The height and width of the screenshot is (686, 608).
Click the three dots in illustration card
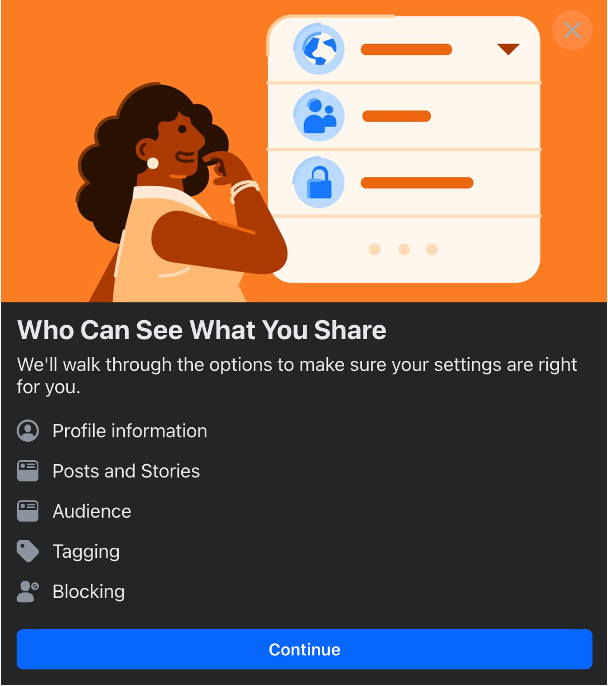point(403,249)
